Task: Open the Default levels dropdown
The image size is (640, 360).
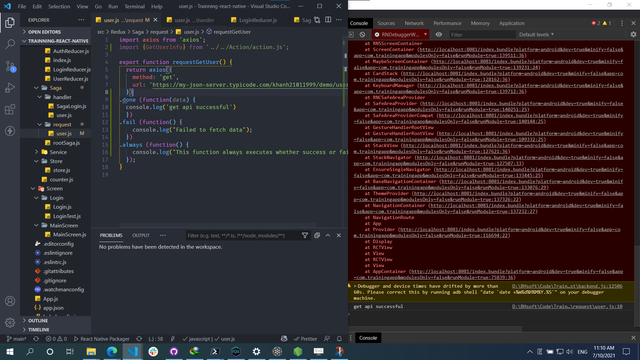Action: [x=536, y=35]
